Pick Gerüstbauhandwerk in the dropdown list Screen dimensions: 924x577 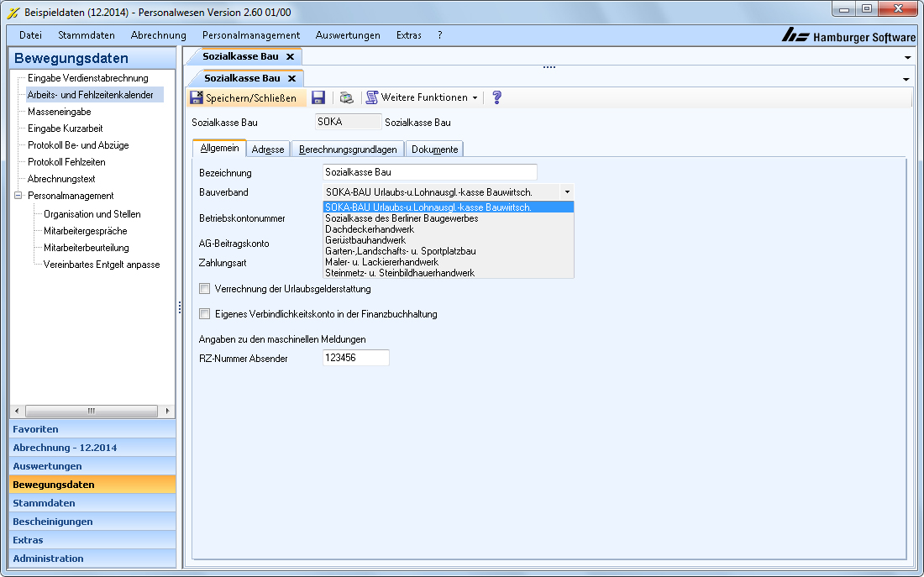coord(449,240)
